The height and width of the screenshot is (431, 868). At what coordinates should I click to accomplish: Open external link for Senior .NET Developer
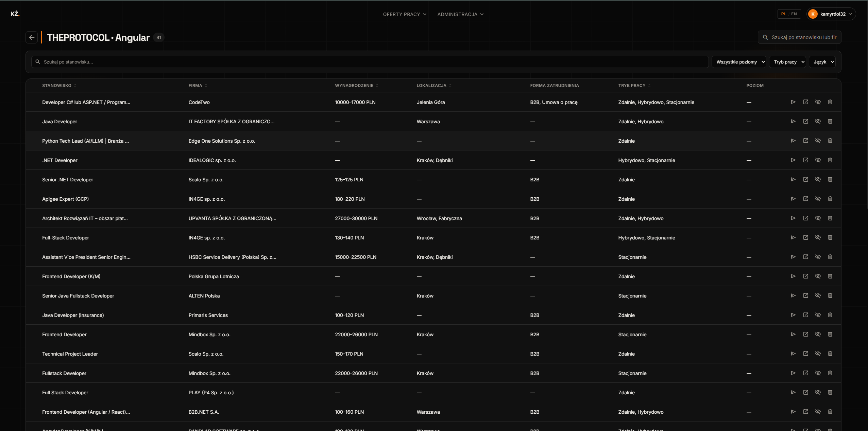point(805,179)
